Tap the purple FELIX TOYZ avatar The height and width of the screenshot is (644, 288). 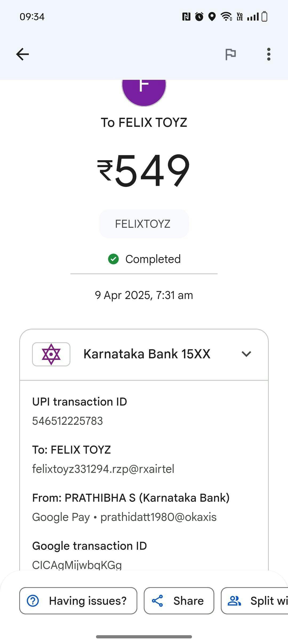point(144,89)
